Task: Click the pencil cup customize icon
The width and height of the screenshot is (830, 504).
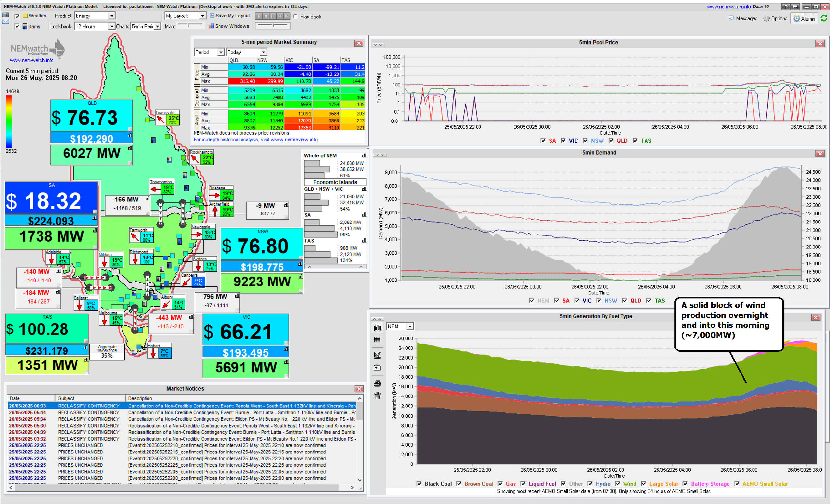Action: [x=377, y=396]
